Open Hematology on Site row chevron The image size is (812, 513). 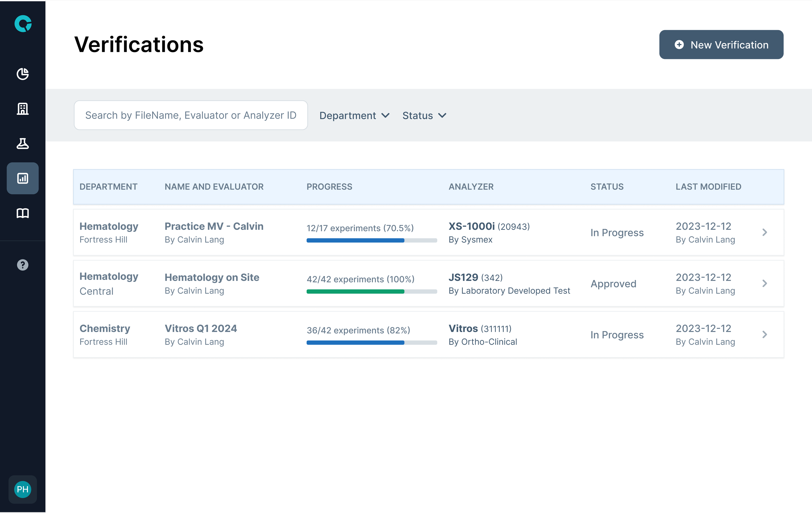click(x=764, y=284)
